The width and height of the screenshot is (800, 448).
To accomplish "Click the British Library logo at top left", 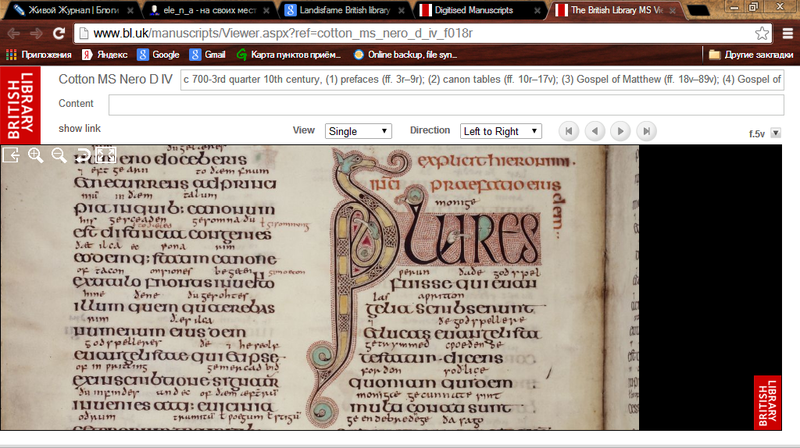I will coord(20,105).
